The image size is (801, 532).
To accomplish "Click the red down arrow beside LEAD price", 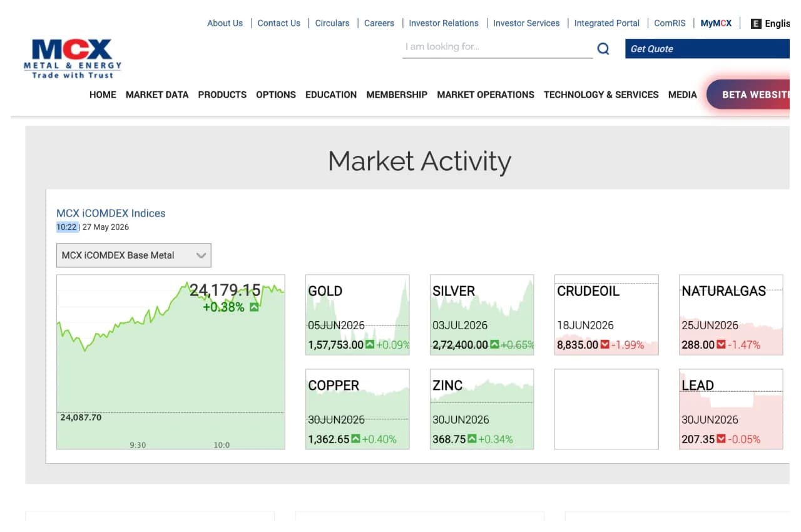I will [x=722, y=439].
